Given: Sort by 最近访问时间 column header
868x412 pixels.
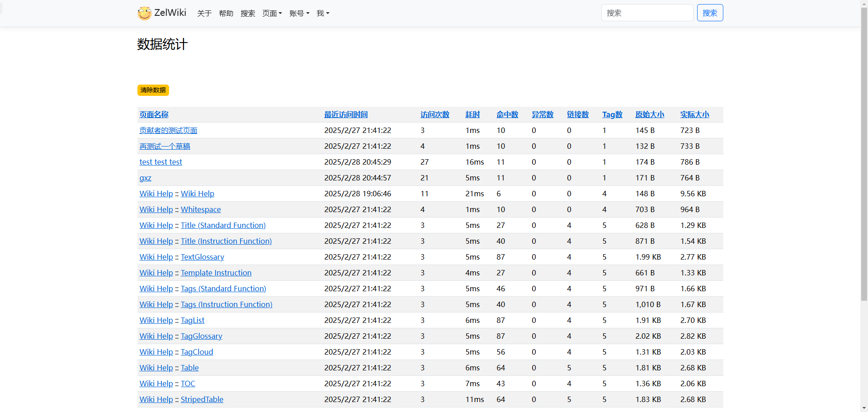Looking at the screenshot, I should 346,115.
